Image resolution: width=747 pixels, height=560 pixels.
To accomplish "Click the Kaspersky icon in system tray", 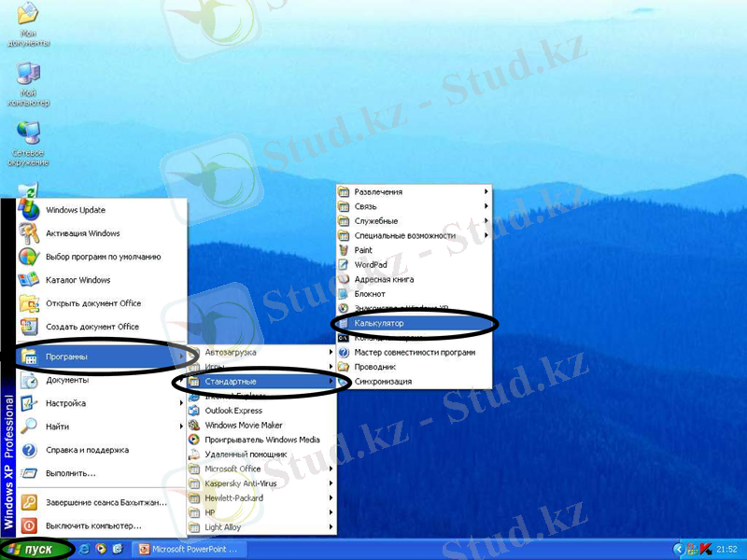I will [706, 549].
